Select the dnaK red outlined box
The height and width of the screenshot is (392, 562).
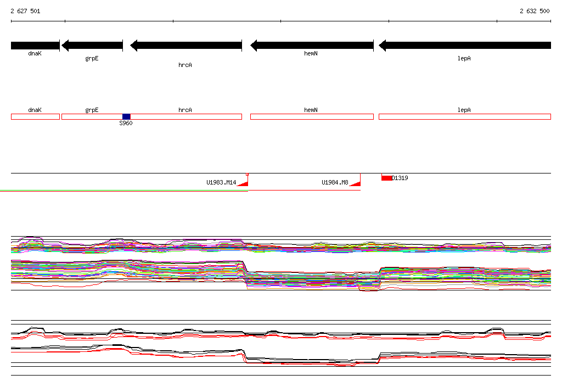(x=35, y=116)
